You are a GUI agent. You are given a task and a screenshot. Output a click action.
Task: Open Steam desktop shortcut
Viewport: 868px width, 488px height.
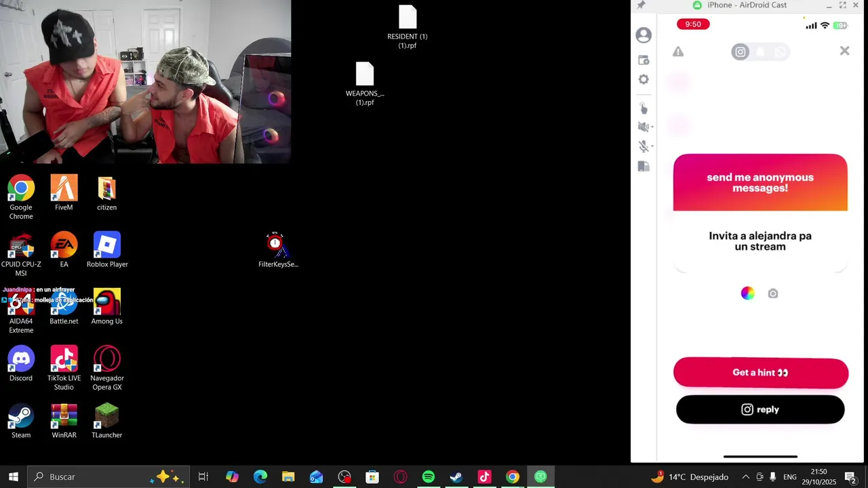click(21, 421)
